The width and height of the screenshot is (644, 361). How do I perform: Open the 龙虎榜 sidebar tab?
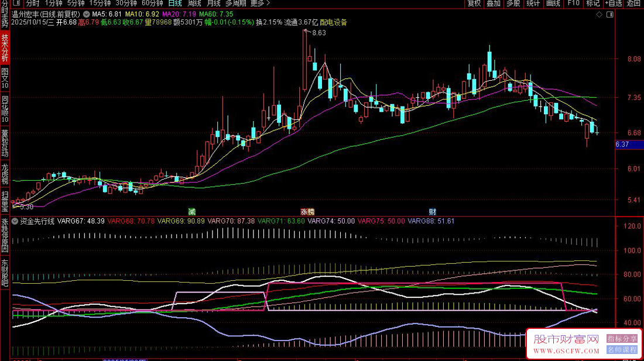pos(5,175)
